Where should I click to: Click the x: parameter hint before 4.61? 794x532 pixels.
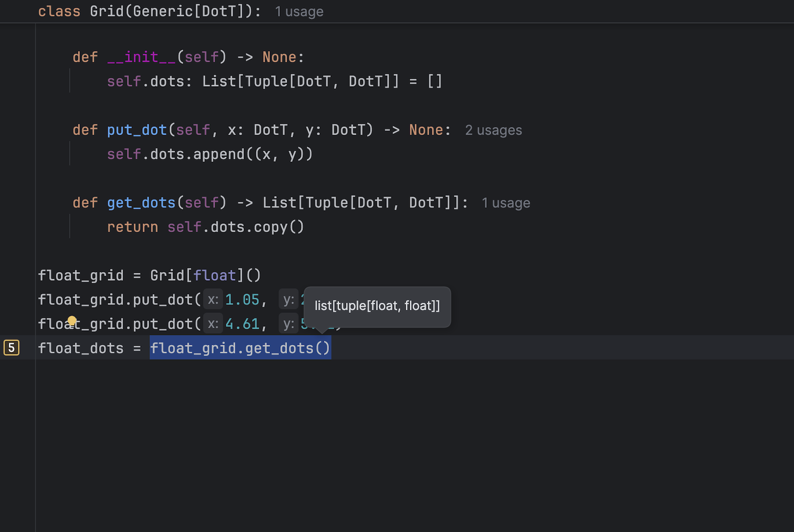tap(213, 324)
